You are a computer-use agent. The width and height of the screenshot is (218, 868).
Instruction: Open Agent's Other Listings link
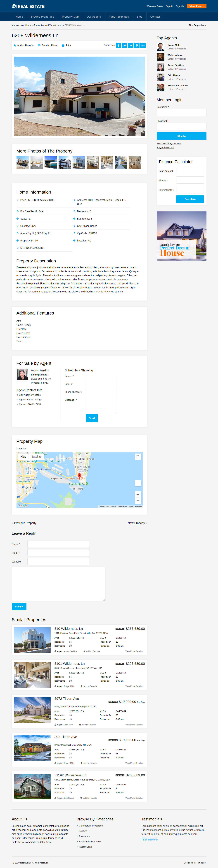pos(30,400)
